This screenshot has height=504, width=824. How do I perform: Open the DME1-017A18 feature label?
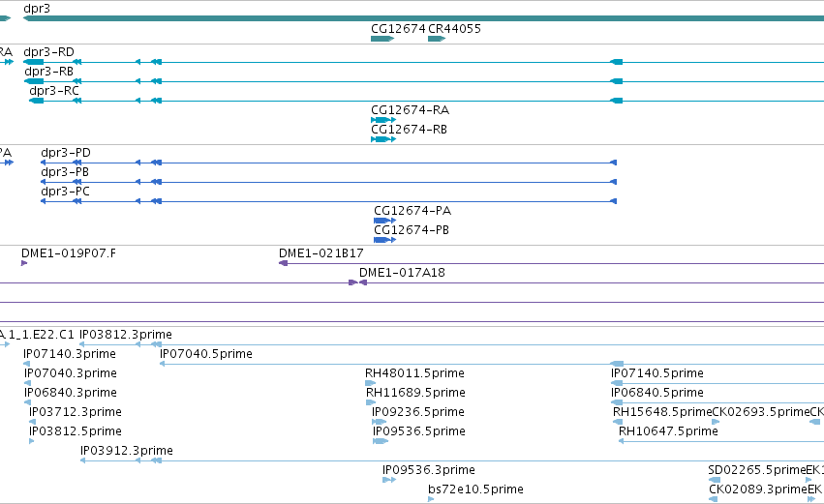(402, 273)
